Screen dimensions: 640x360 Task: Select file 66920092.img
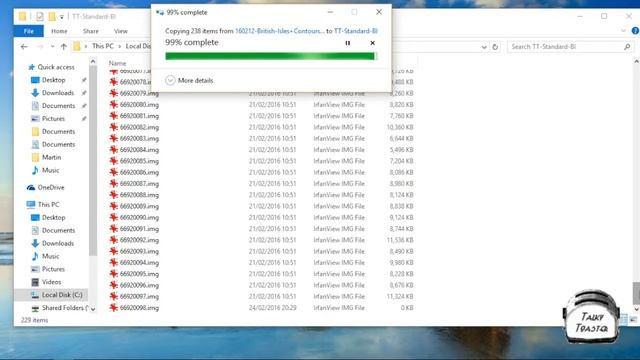(139, 240)
